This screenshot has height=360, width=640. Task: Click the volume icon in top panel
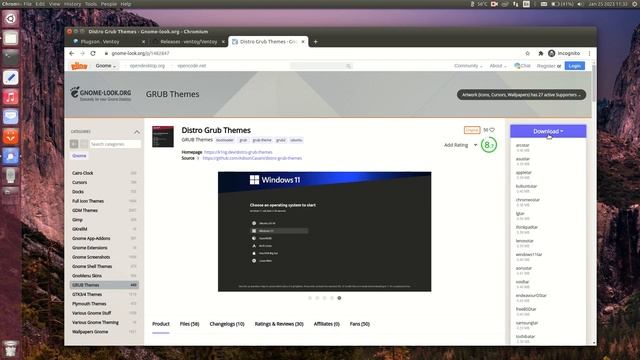(x=580, y=4)
